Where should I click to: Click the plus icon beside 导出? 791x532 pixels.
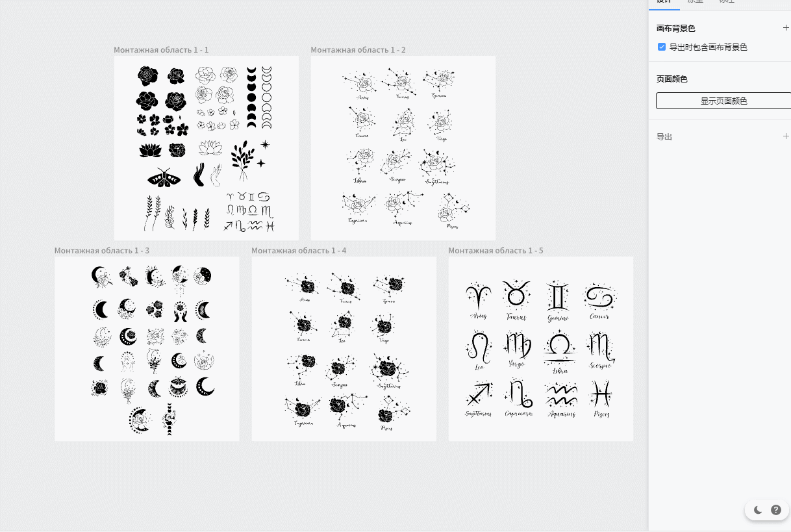tap(786, 136)
